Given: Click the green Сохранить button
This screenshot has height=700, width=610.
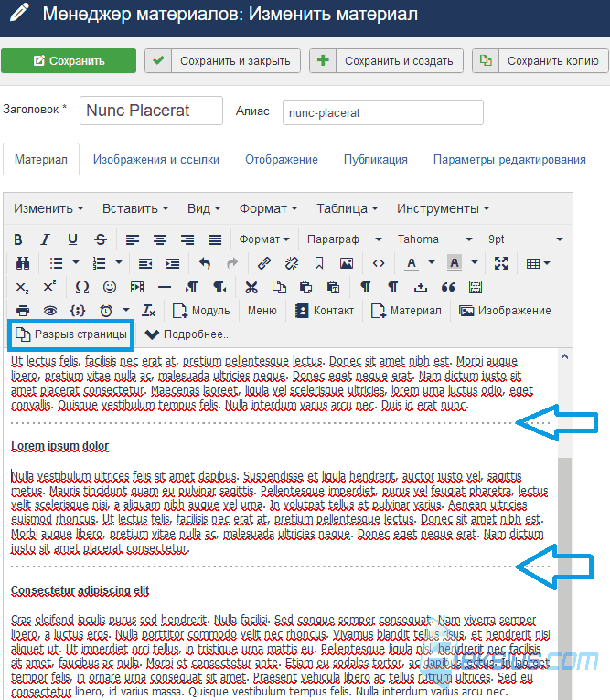Looking at the screenshot, I should pos(69,60).
